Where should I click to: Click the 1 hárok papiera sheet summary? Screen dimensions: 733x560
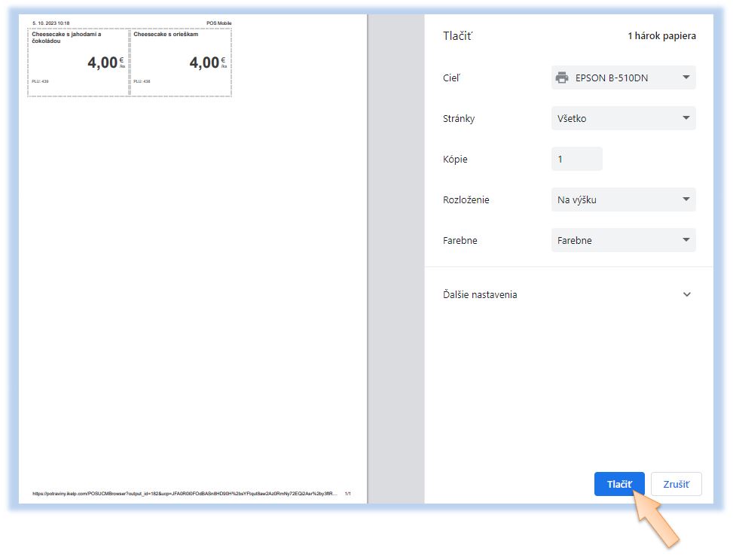point(661,36)
